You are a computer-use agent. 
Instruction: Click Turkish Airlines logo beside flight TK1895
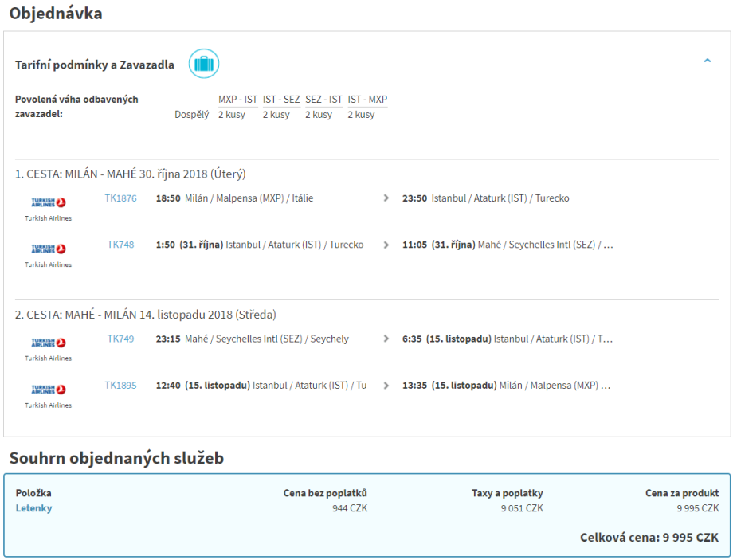click(x=49, y=390)
